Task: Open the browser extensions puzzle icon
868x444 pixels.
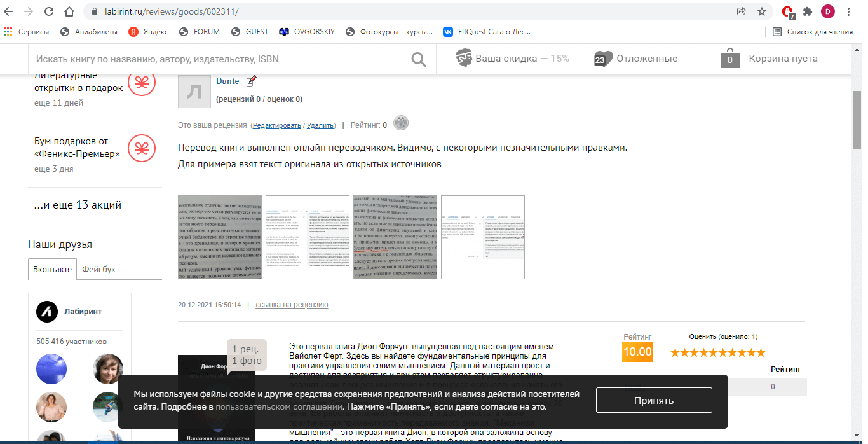Action: pyautogui.click(x=808, y=11)
